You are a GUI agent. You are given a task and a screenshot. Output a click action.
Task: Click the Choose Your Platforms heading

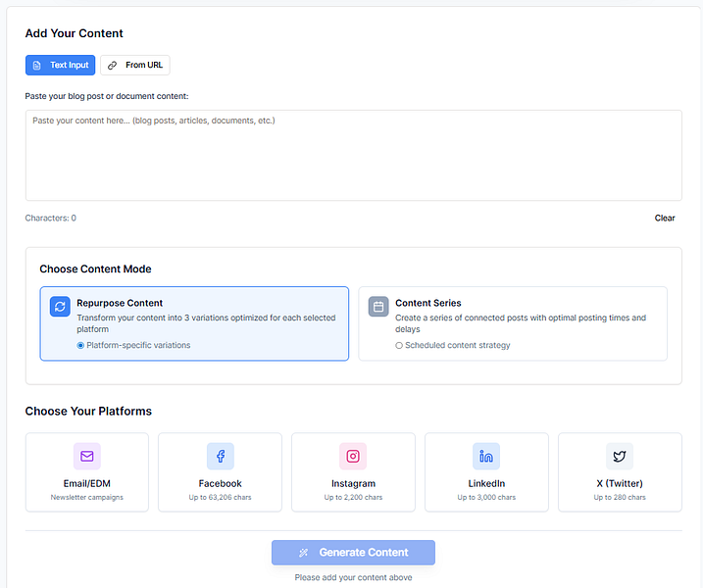[x=88, y=412]
